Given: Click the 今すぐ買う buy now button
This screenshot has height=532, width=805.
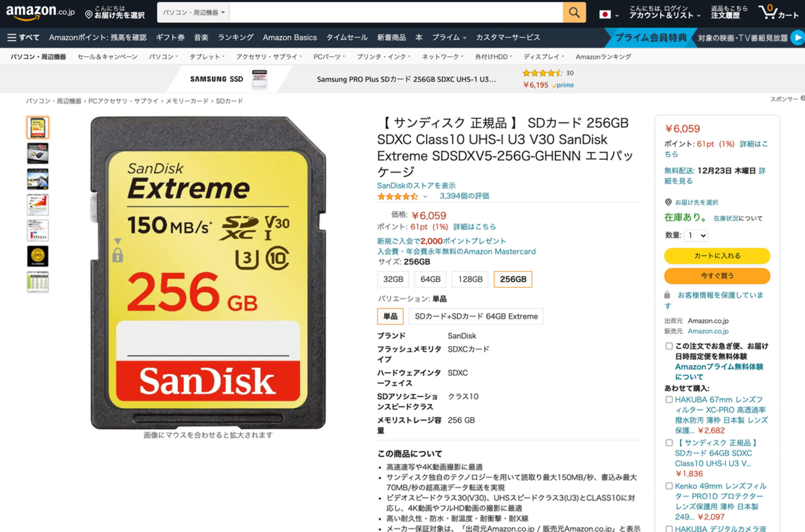Looking at the screenshot, I should [717, 275].
